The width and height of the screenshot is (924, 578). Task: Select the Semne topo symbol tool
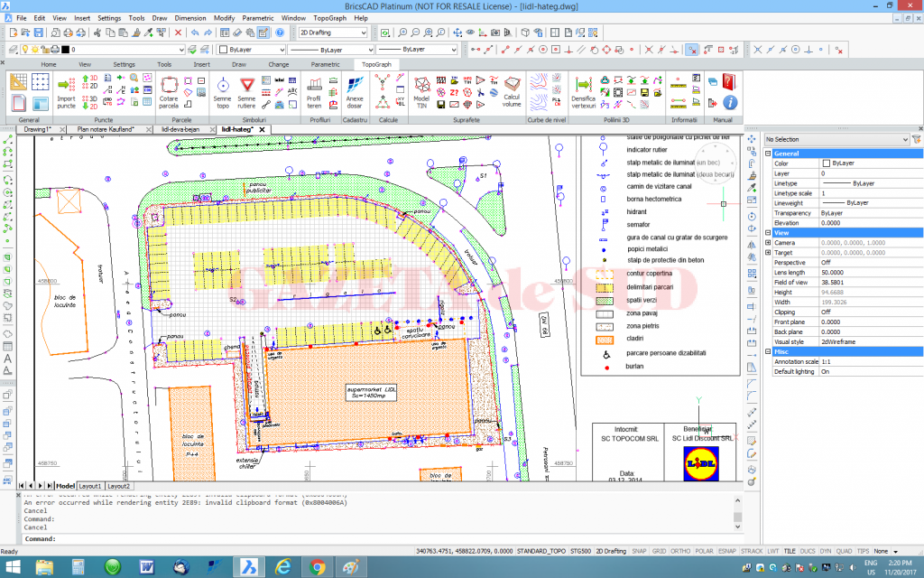tap(223, 93)
